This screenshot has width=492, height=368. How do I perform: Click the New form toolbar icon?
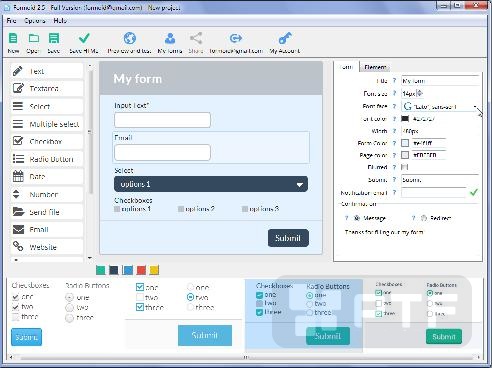click(13, 38)
